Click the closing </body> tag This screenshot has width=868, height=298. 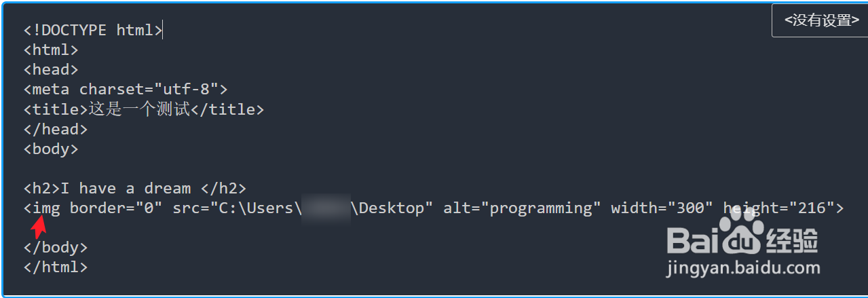coord(56,247)
